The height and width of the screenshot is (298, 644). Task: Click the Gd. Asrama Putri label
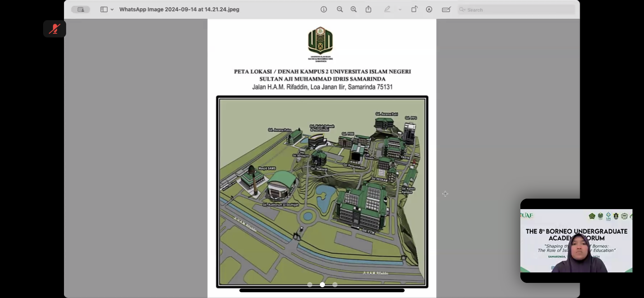click(387, 114)
